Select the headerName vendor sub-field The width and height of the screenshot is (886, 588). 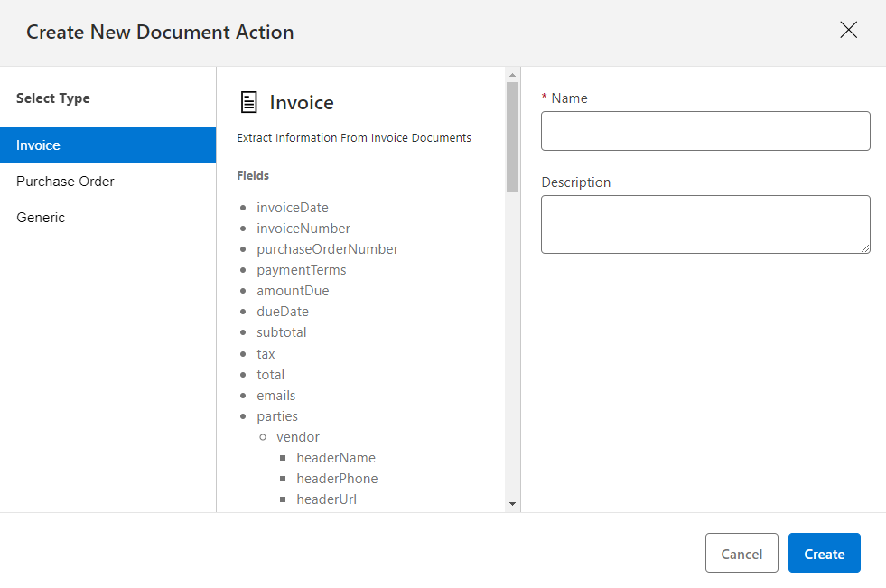tap(335, 457)
